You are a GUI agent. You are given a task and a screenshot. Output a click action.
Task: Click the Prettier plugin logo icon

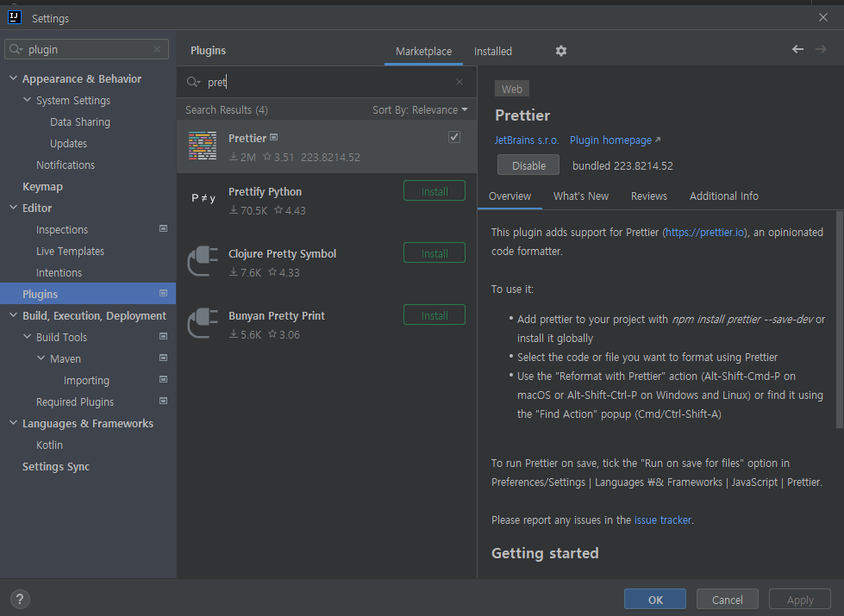pos(203,146)
